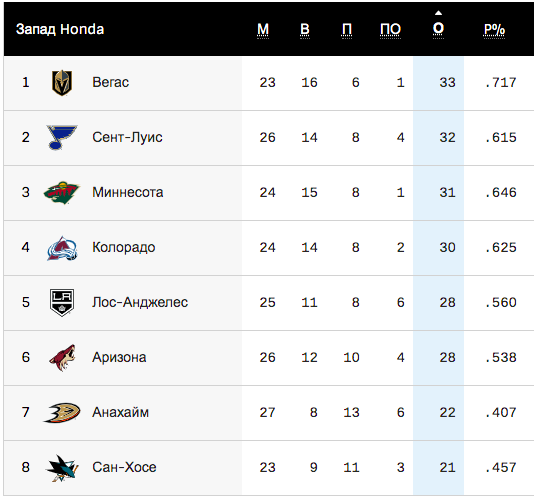The image size is (534, 496).
Task: Open the Minnesota Wild team logo
Action: [x=62, y=192]
